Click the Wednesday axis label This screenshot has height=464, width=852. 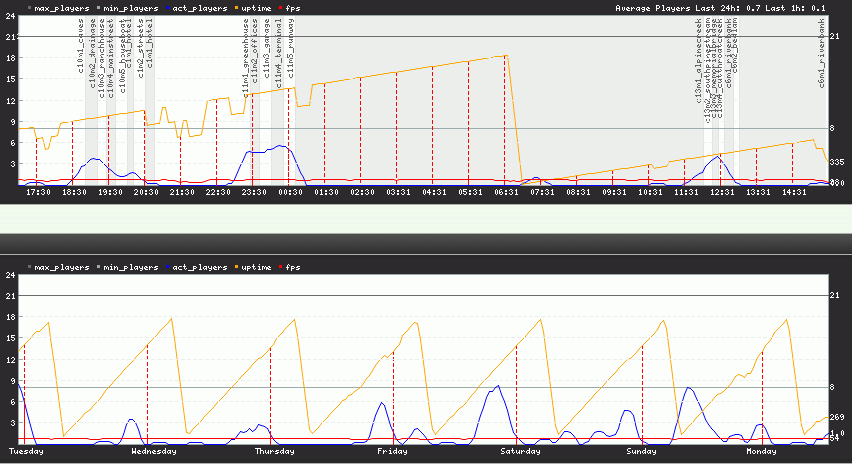(x=154, y=451)
